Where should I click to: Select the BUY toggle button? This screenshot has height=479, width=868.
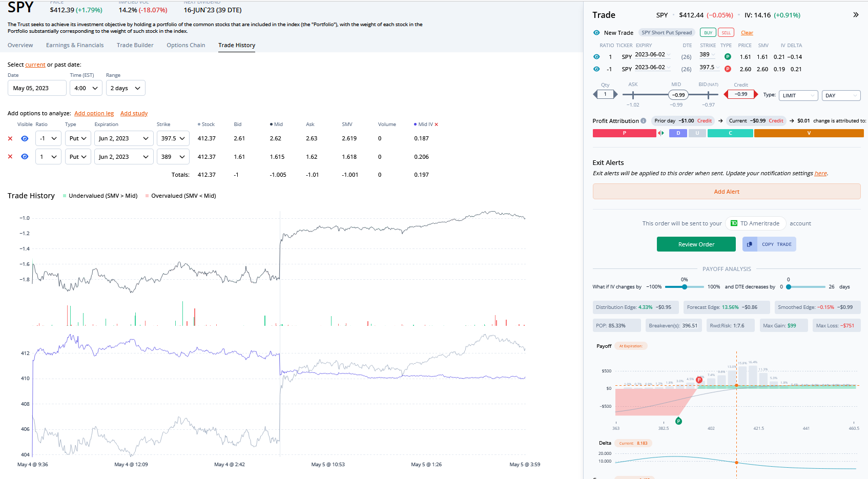[708, 33]
